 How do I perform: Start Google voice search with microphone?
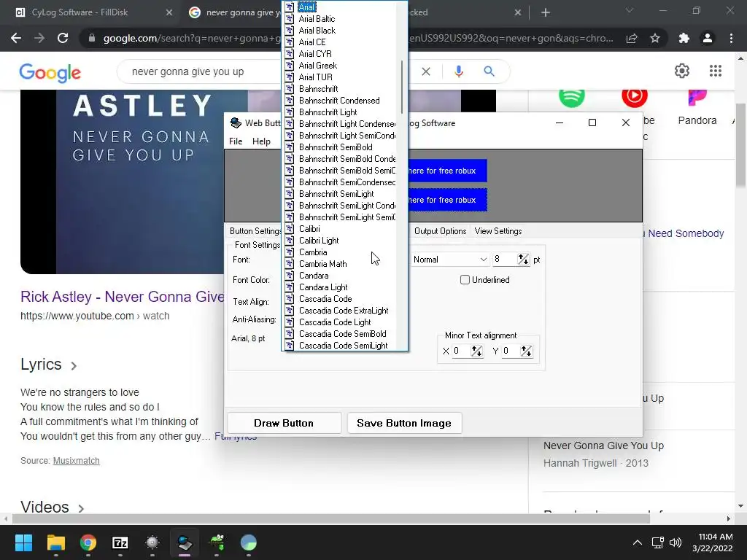click(x=458, y=71)
